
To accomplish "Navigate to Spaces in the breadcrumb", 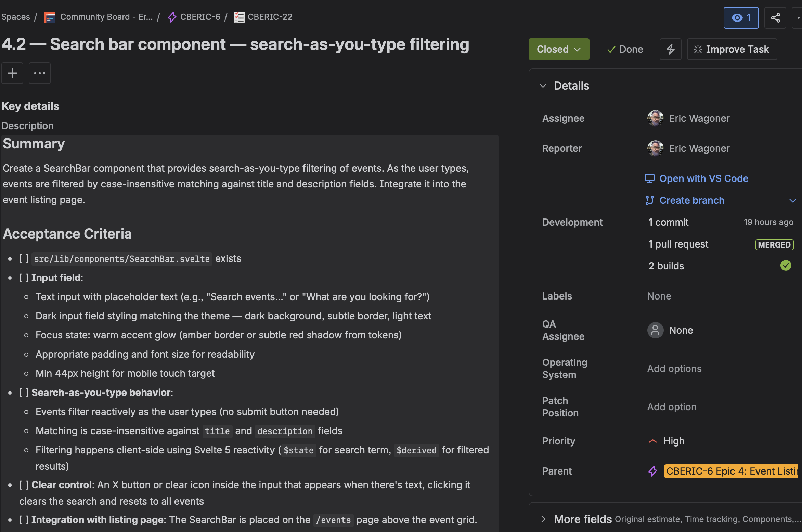I will pos(15,17).
